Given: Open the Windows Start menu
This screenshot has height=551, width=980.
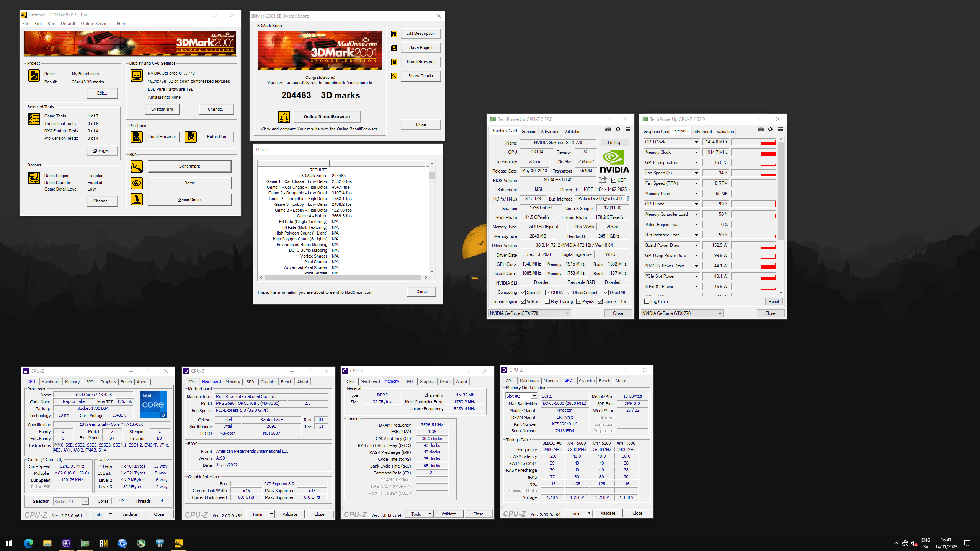Looking at the screenshot, I should (9, 543).
